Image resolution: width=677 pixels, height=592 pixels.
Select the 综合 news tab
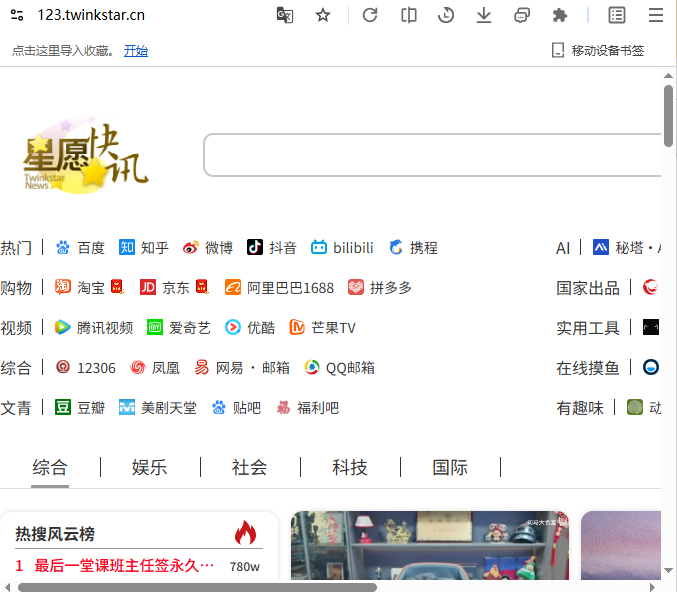pos(50,468)
